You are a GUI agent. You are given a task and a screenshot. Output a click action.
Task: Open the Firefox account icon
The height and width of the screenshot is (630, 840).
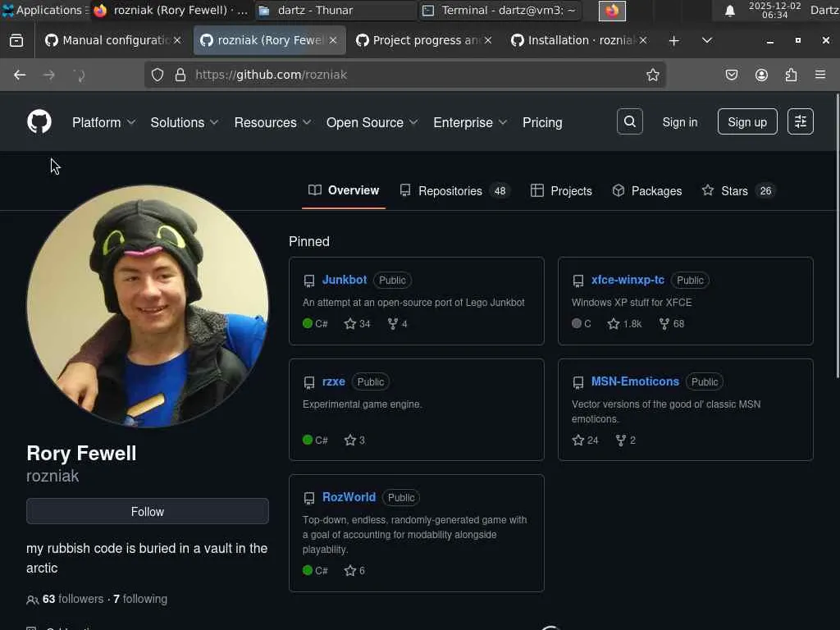(x=761, y=75)
